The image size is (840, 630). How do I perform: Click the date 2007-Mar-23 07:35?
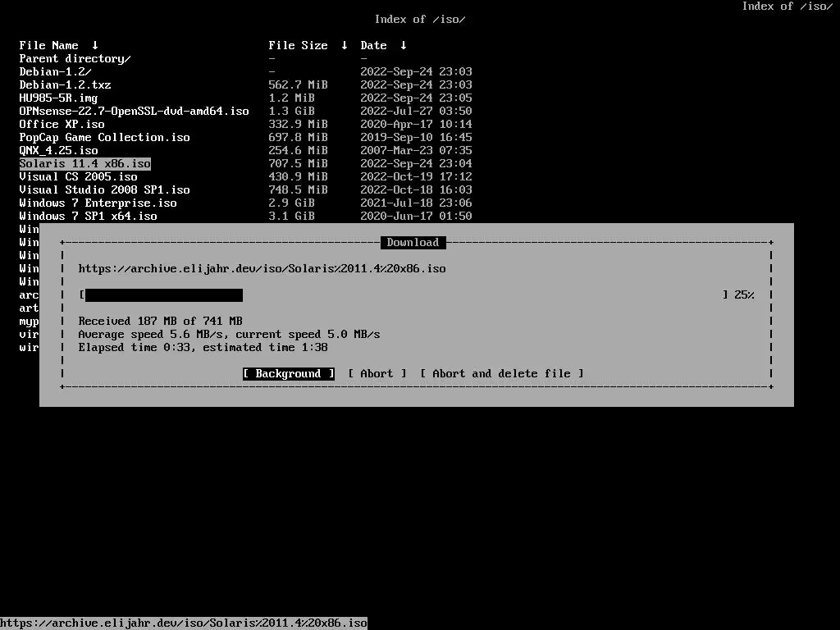(416, 151)
